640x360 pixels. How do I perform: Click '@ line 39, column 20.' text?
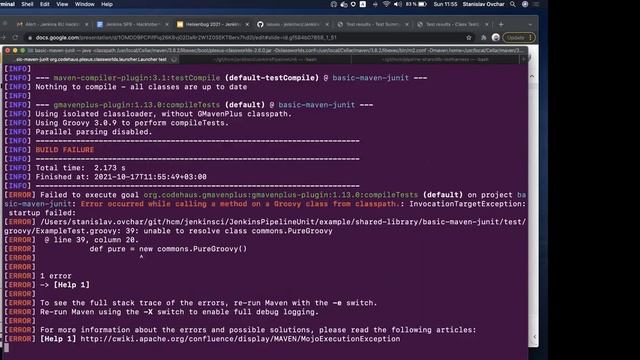point(91,240)
